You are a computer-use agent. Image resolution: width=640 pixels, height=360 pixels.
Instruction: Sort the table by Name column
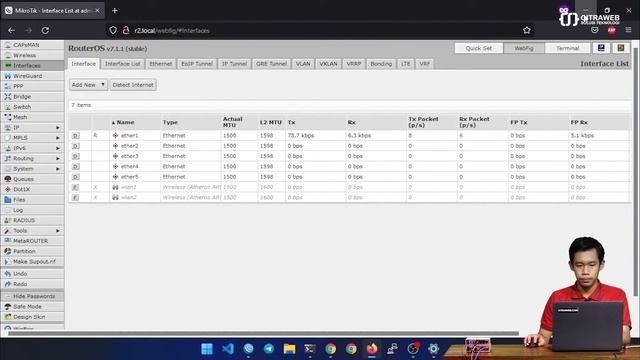[125, 122]
